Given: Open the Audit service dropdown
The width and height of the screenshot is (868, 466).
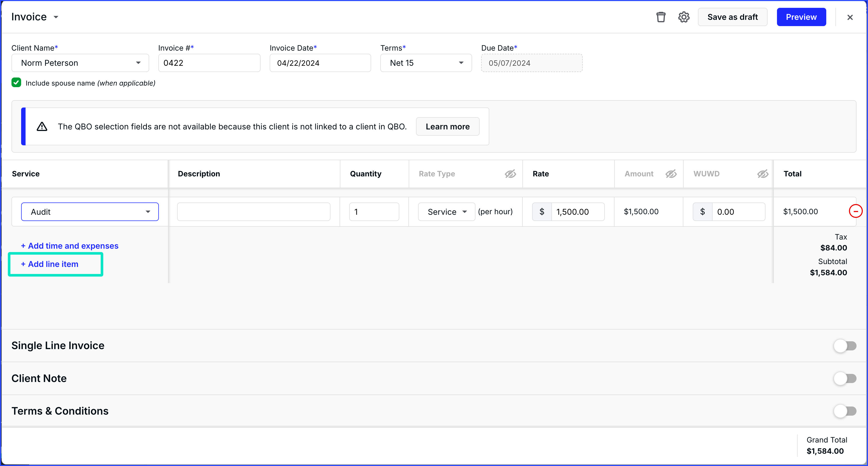Looking at the screenshot, I should (90, 212).
